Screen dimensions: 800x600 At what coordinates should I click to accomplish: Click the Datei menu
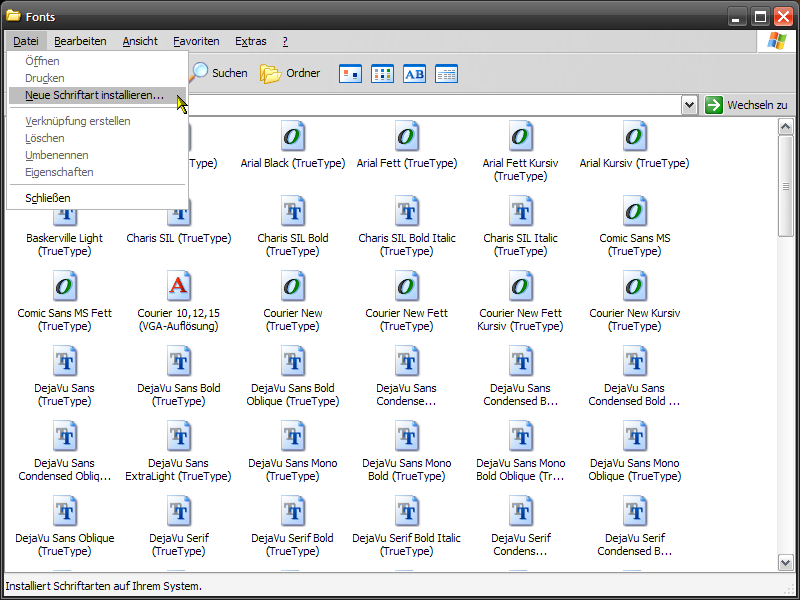pos(26,41)
